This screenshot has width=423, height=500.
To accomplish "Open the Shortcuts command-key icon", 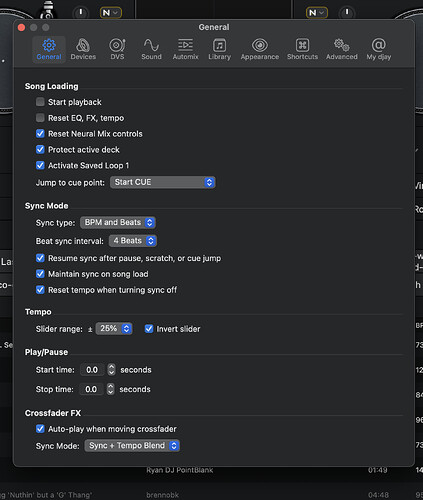I will pyautogui.click(x=302, y=45).
